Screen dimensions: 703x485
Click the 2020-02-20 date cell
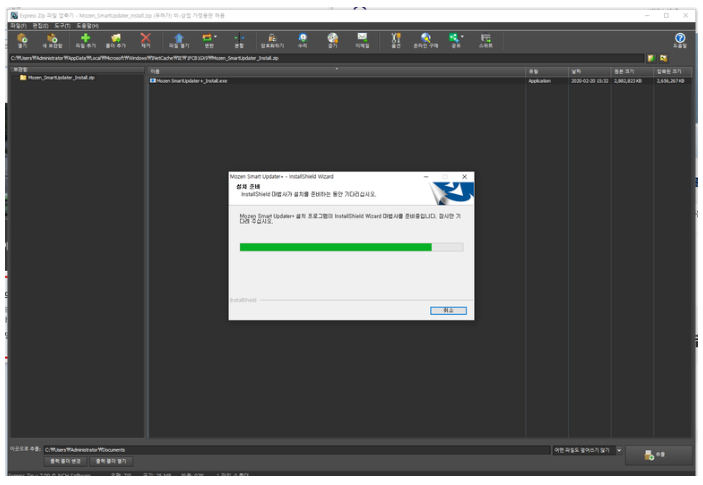pyautogui.click(x=590, y=81)
